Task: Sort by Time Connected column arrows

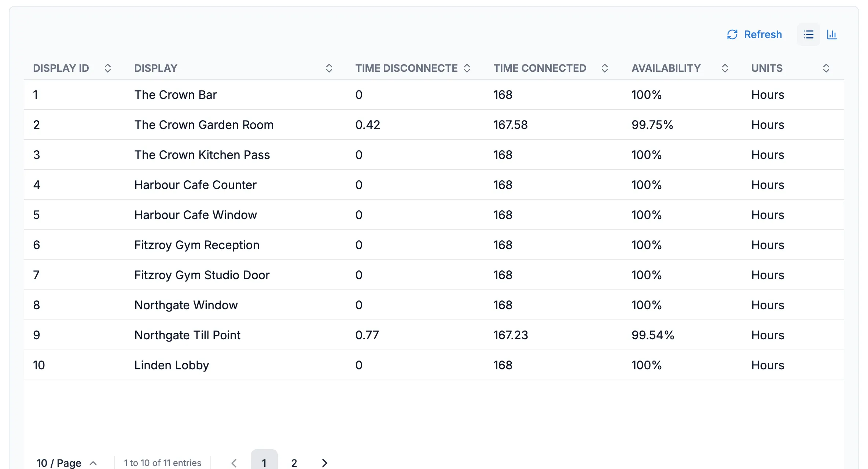Action: click(x=605, y=68)
